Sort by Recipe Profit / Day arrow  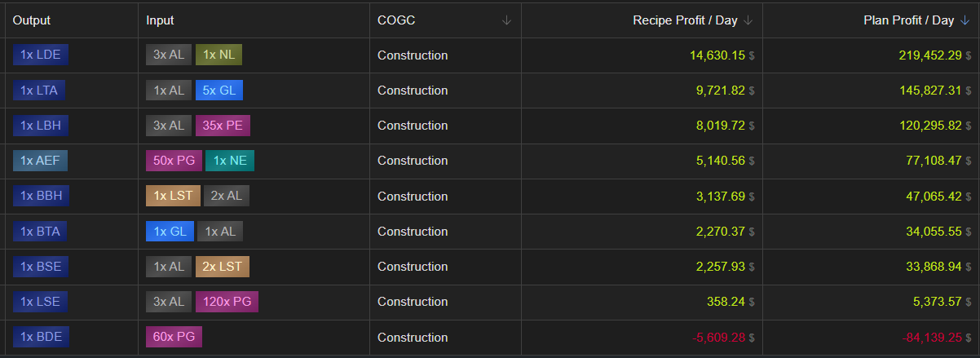[748, 20]
